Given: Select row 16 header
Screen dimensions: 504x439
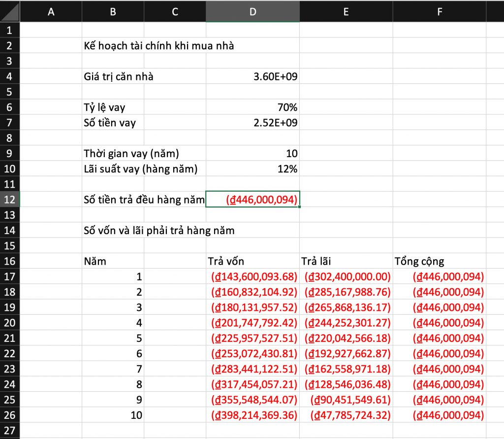Looking at the screenshot, I should tap(10, 261).
